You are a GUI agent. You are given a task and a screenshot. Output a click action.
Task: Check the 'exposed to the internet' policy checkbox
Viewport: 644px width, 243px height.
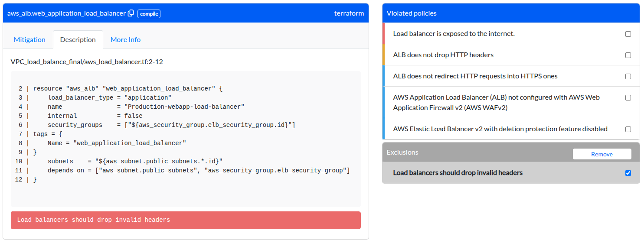(x=628, y=34)
